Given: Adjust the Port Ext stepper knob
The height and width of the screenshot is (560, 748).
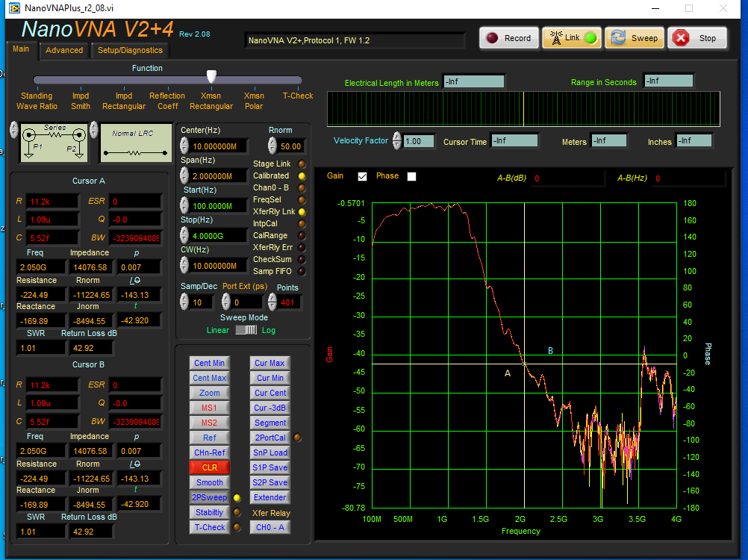Looking at the screenshot, I should [x=226, y=302].
